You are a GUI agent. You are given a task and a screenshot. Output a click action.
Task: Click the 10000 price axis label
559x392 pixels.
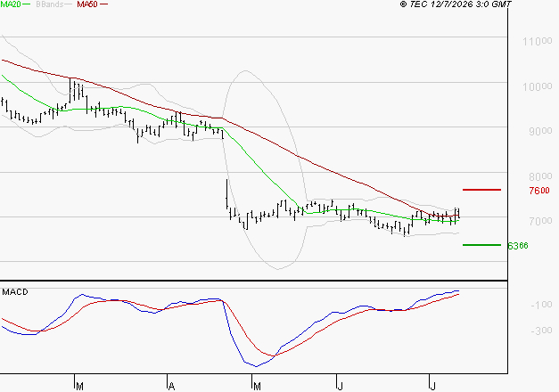pos(538,86)
